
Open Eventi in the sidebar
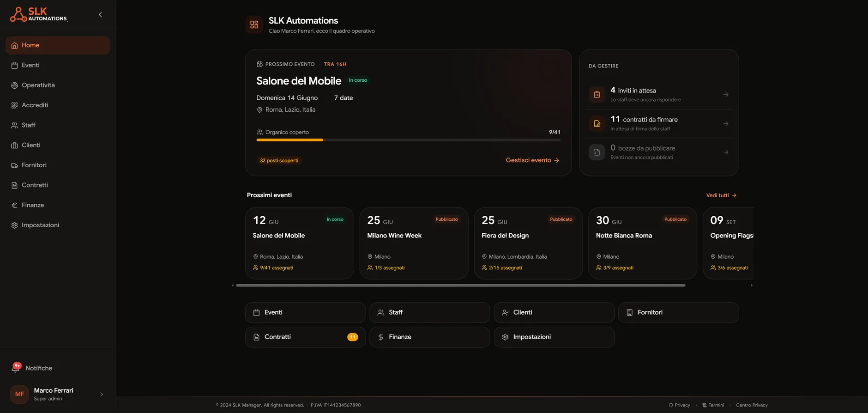click(x=58, y=65)
